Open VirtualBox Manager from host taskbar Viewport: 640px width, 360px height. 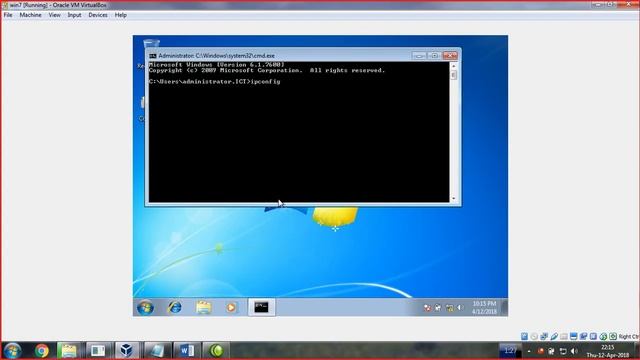[x=126, y=351]
